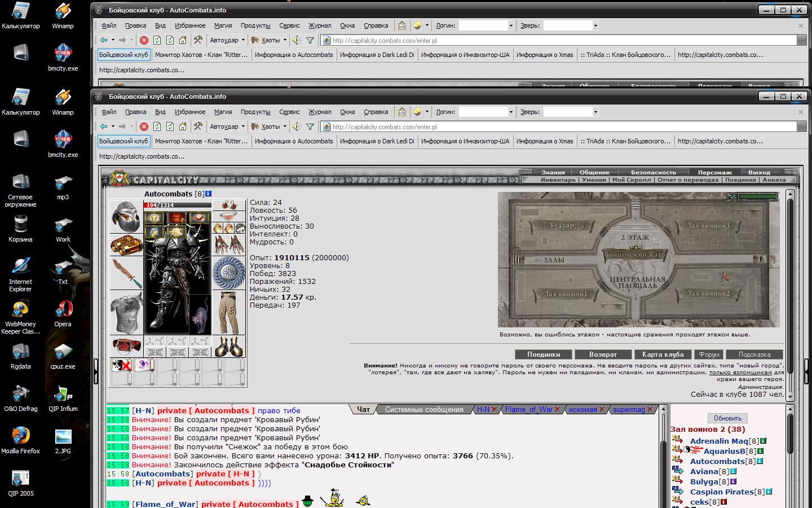
Task: Open the Opera desktop shortcut
Action: [63, 314]
